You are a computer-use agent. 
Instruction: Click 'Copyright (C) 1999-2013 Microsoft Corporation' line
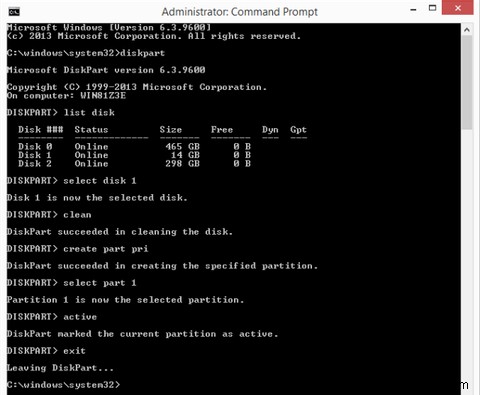(x=137, y=87)
